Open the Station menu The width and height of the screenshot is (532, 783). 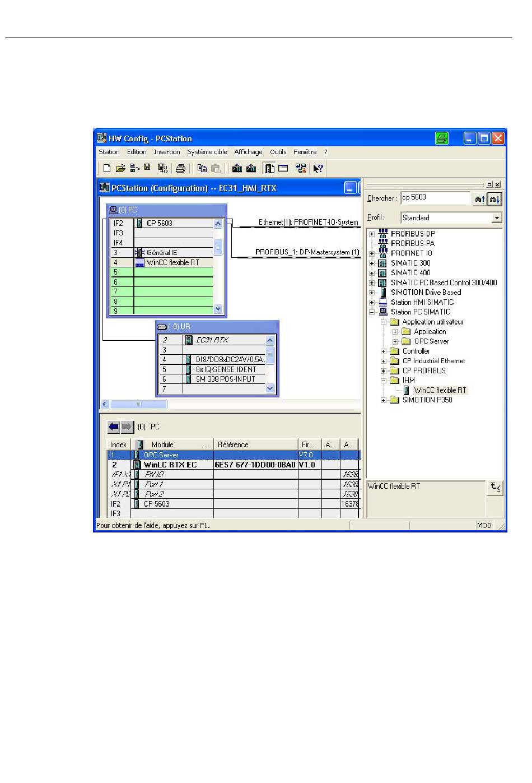pos(109,152)
